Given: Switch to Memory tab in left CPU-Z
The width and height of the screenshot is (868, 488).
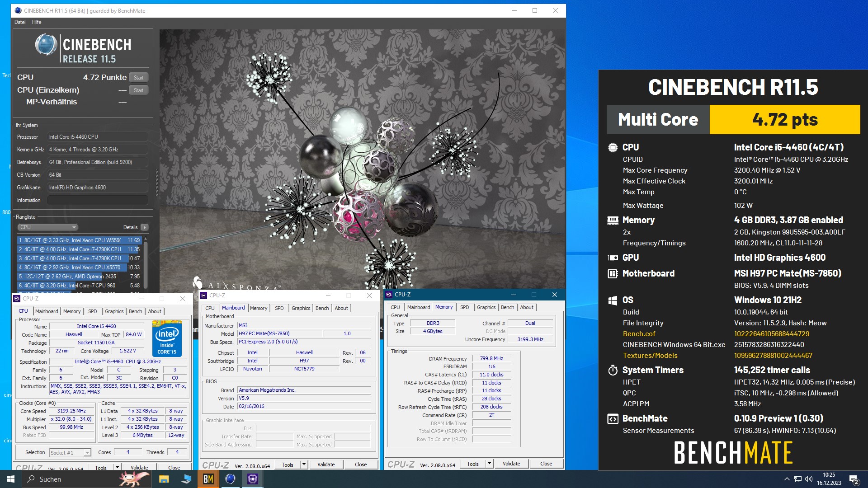Looking at the screenshot, I should tap(72, 311).
